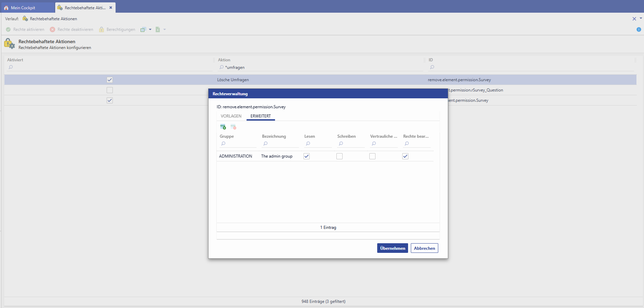Click the Rechte aktivieren checkmark icon

tap(8, 29)
